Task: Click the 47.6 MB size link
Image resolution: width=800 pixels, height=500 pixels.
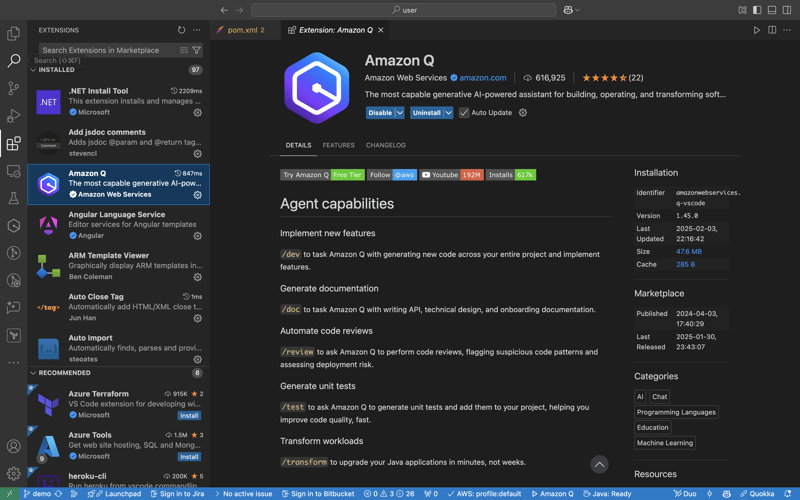Action: pos(689,252)
